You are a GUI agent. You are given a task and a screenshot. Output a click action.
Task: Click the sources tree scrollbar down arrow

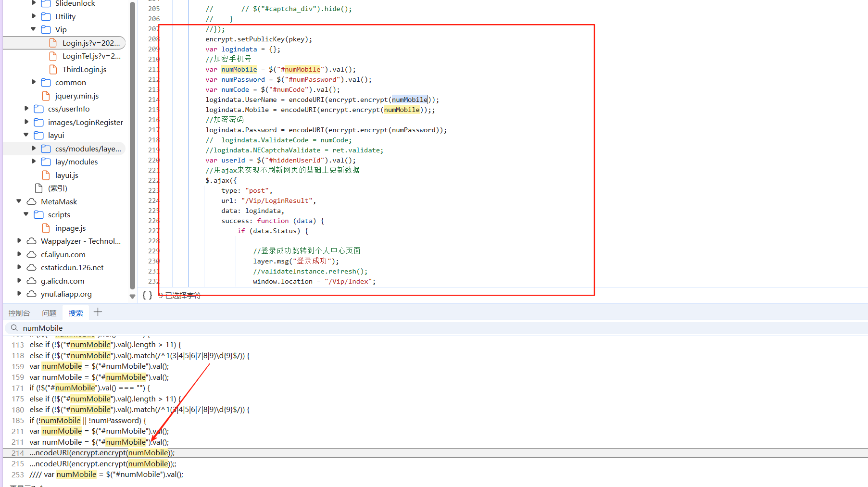tap(132, 297)
